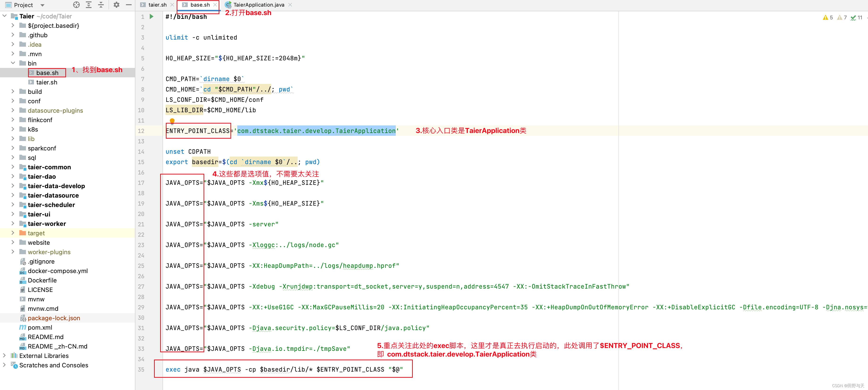Click the locate/select opened file icon
This screenshot has height=390, width=868.
point(76,5)
